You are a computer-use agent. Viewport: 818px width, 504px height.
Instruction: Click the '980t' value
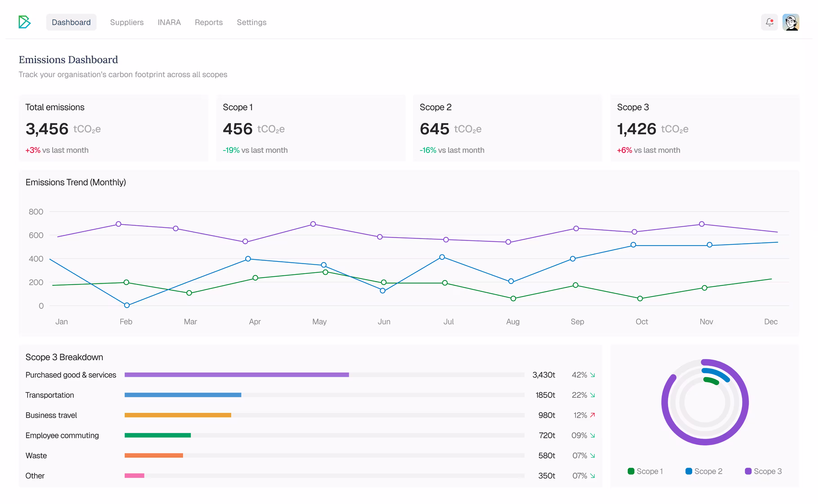point(547,415)
